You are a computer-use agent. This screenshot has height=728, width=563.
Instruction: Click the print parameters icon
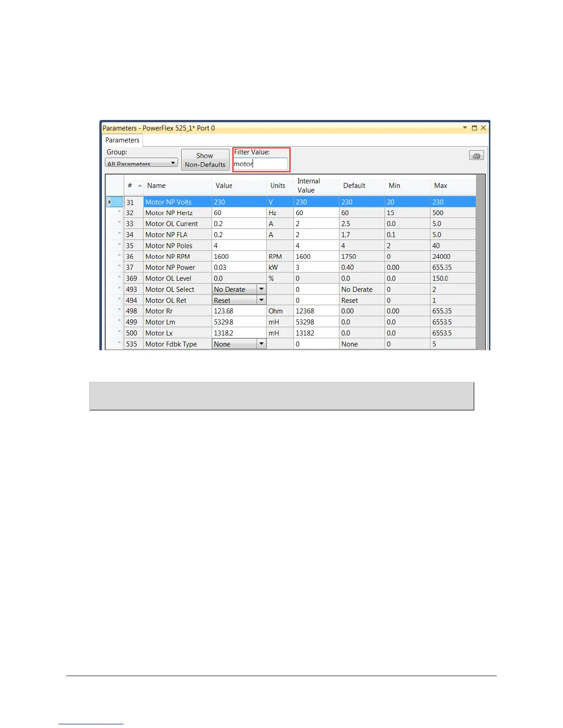[x=476, y=155]
